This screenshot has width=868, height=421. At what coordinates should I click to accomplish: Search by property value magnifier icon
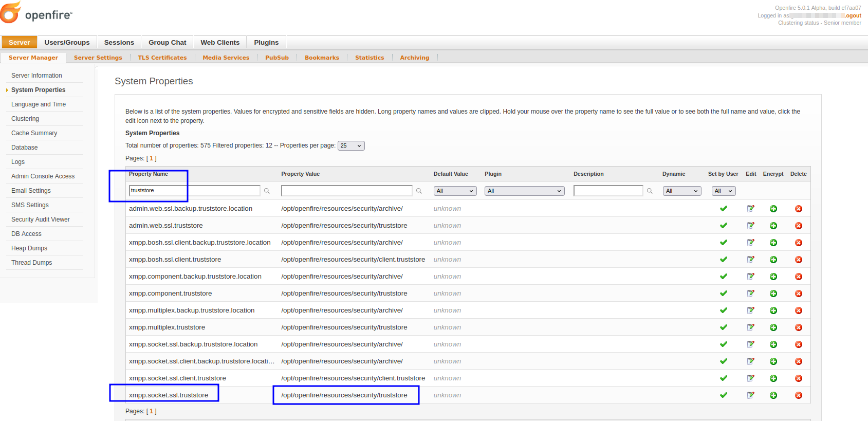tap(419, 191)
